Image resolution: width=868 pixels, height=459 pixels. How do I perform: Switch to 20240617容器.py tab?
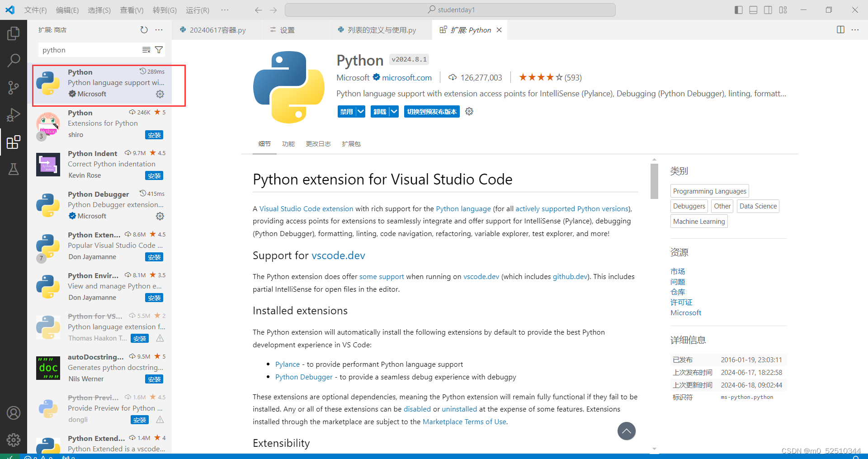217,30
